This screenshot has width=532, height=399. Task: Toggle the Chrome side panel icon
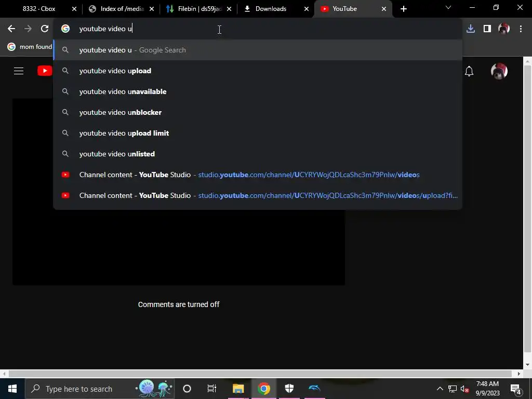tap(487, 29)
